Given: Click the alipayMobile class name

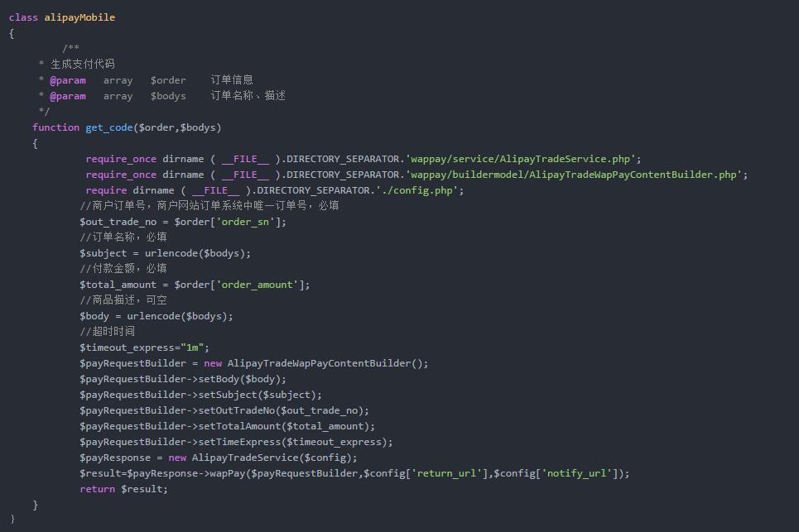Looking at the screenshot, I should pyautogui.click(x=79, y=17).
